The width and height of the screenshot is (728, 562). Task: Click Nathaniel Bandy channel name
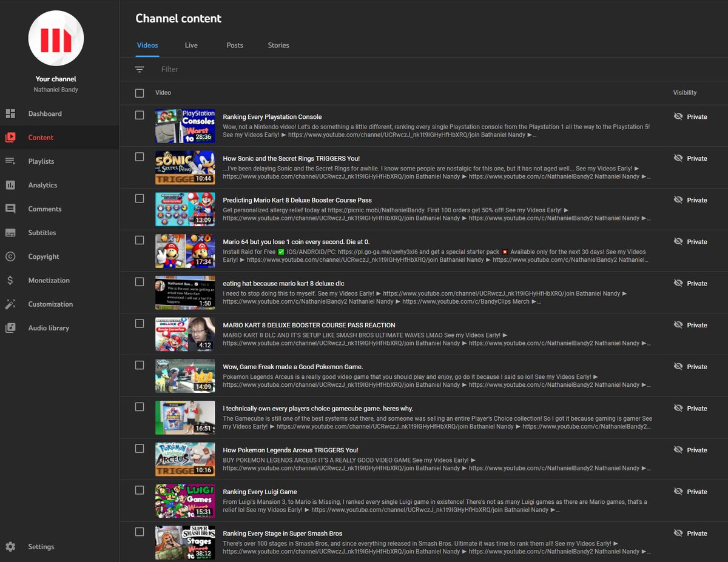[x=56, y=90]
